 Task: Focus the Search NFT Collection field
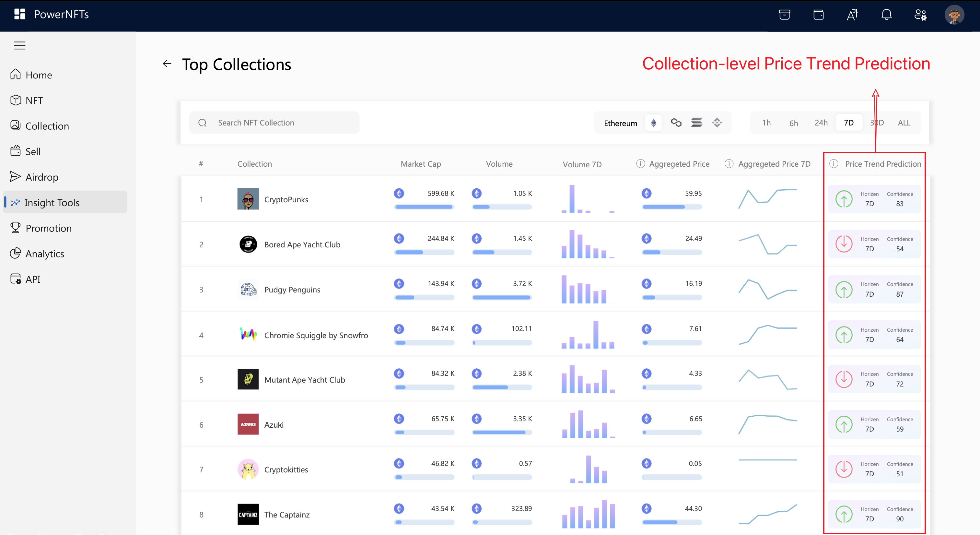click(x=274, y=123)
